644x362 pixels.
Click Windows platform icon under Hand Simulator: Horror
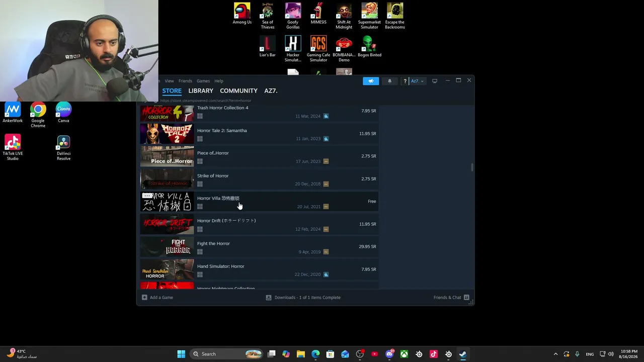[x=200, y=275]
